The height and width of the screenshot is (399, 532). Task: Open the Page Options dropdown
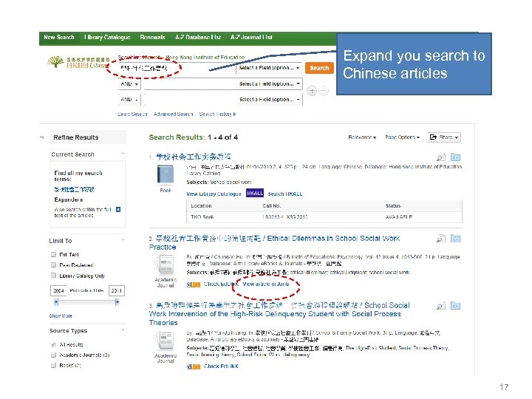coord(403,137)
